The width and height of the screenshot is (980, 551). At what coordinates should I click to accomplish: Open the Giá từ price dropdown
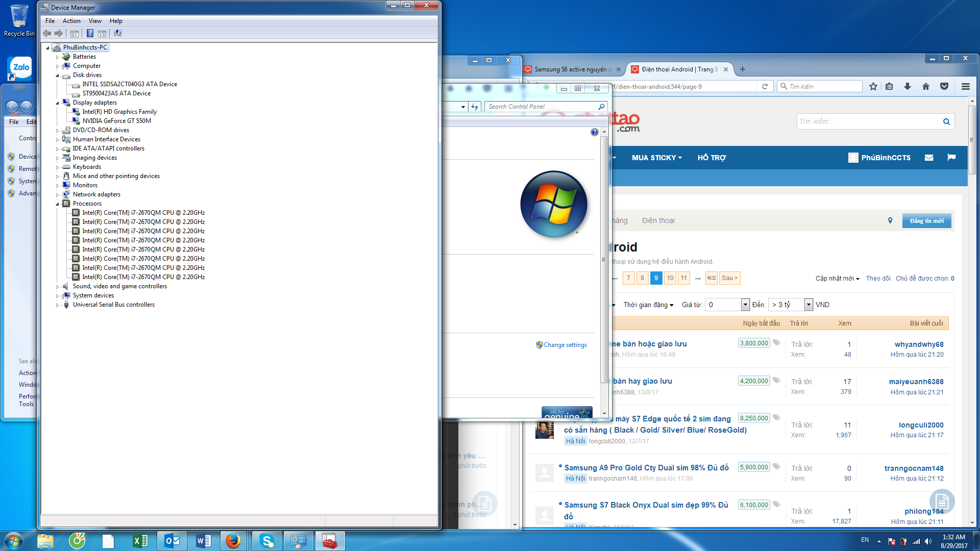tap(745, 305)
